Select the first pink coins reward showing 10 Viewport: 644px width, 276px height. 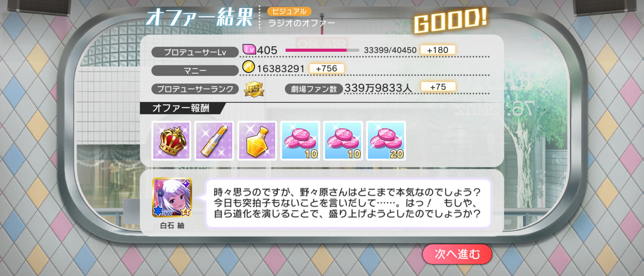pos(300,141)
